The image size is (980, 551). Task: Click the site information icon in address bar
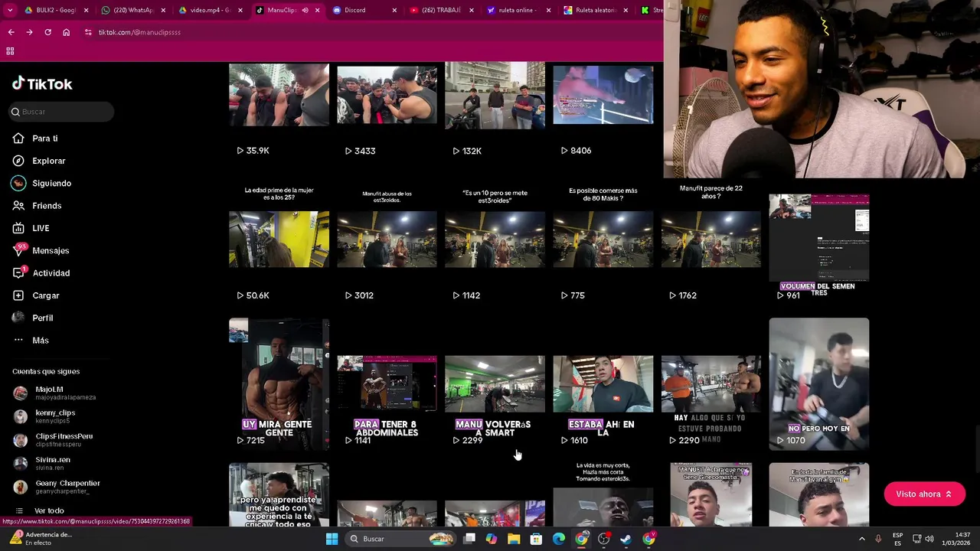tap(88, 32)
